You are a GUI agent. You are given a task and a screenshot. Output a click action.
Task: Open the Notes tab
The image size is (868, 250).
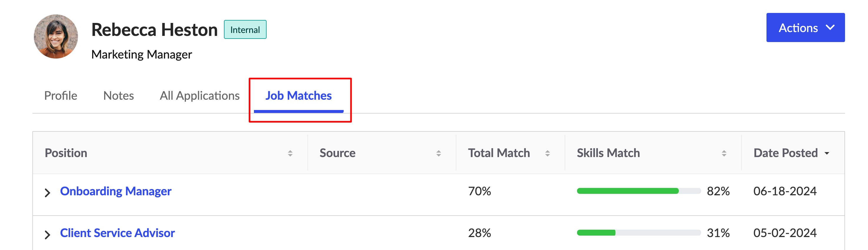point(119,96)
